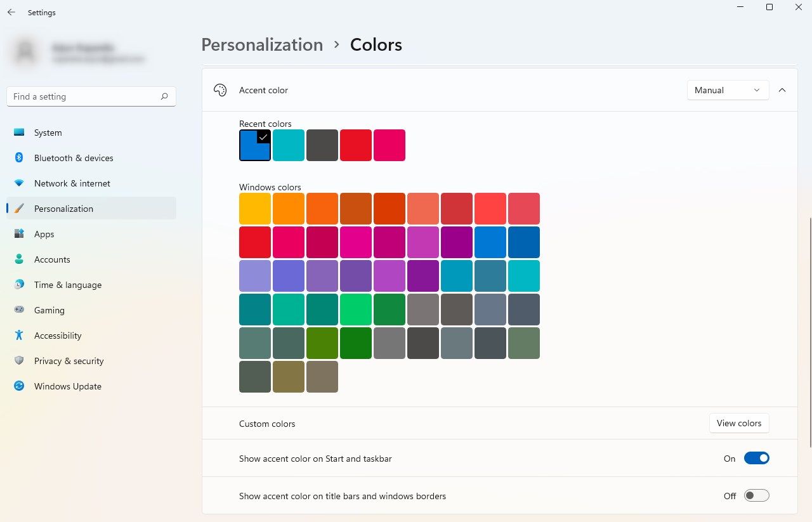Screen dimensions: 812x522
Task: Click the back arrow beside Settings title
Action: (x=11, y=12)
